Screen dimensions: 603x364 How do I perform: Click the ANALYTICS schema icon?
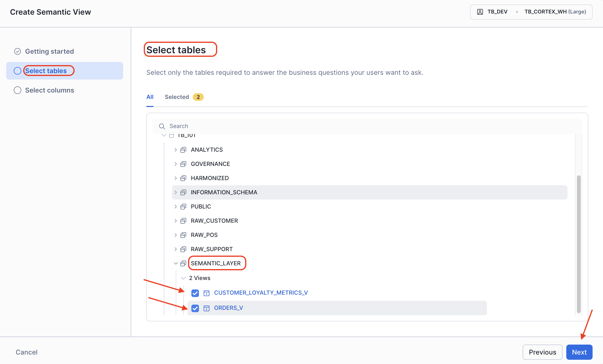click(183, 150)
